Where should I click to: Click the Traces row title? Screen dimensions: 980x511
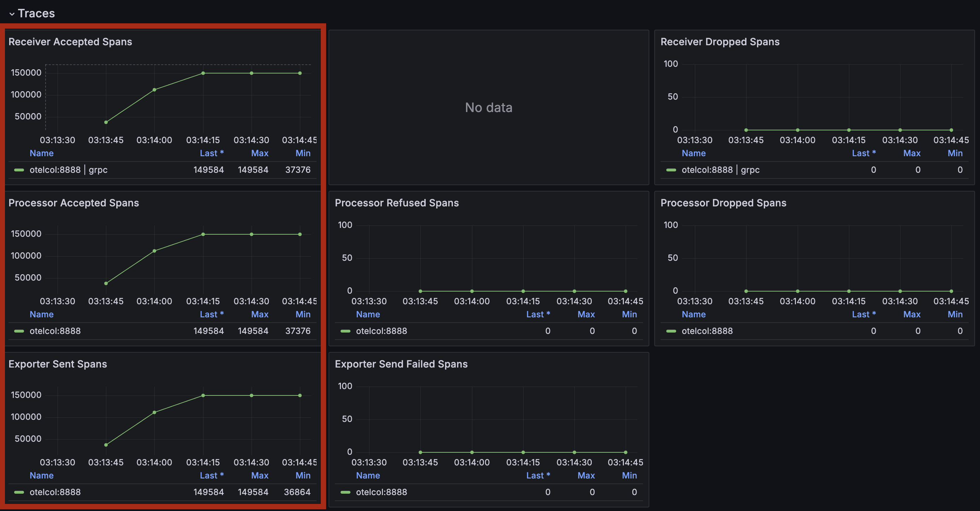click(x=36, y=13)
